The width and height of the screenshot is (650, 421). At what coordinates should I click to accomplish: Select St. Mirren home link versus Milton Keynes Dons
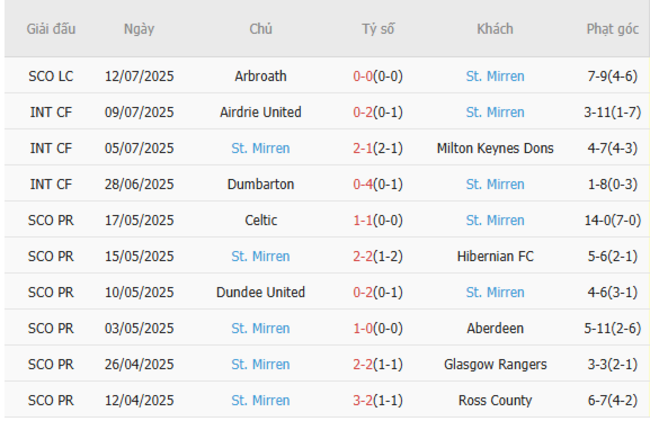(x=260, y=148)
